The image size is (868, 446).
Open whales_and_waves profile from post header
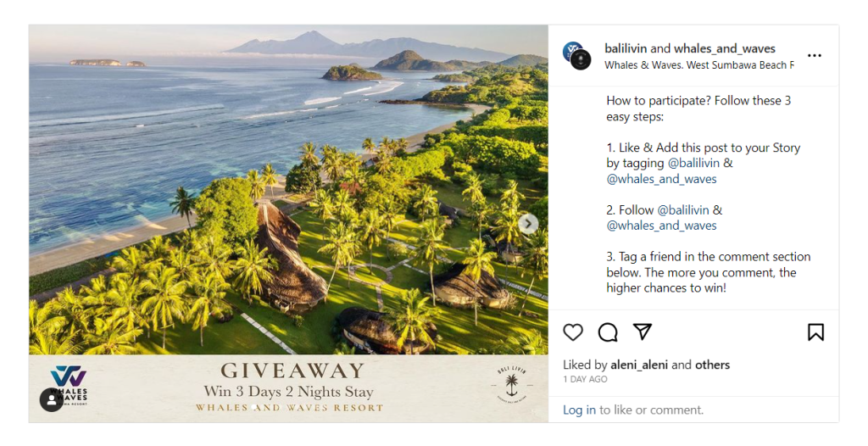(x=724, y=48)
